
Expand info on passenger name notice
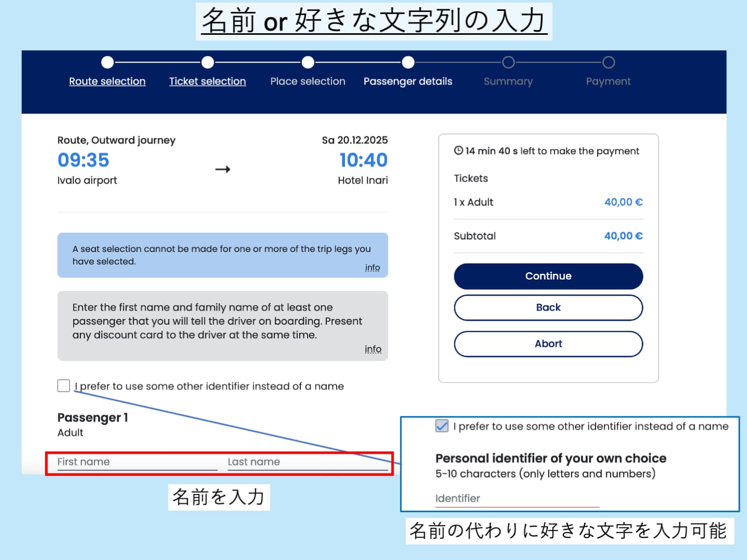point(372,349)
